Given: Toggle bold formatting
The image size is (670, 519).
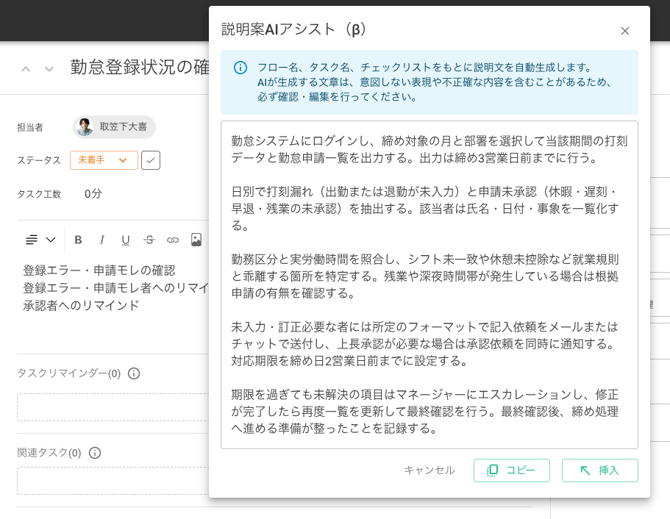Looking at the screenshot, I should click(78, 240).
